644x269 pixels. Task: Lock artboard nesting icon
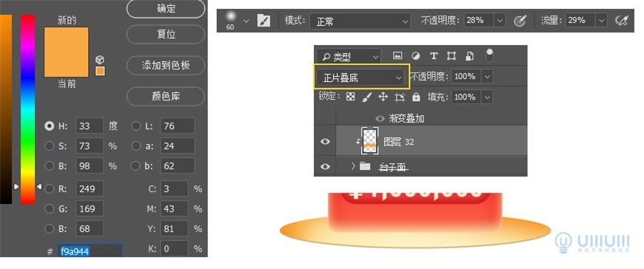pos(400,98)
